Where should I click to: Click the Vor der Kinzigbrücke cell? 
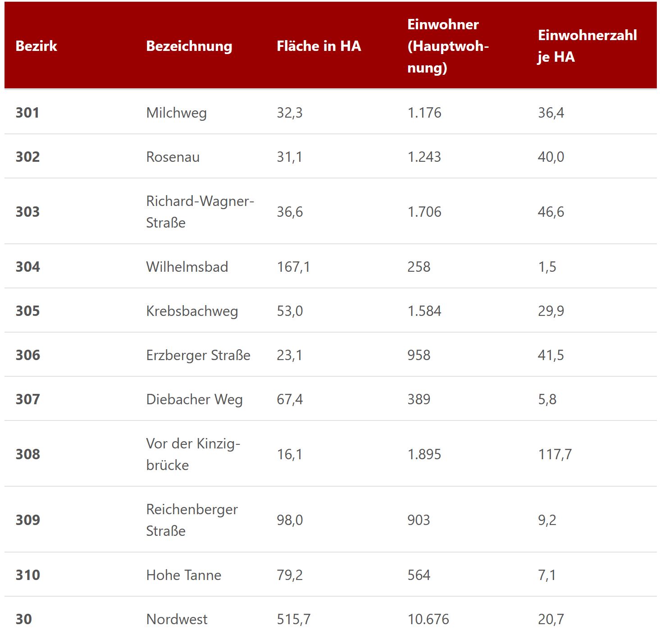point(193,454)
